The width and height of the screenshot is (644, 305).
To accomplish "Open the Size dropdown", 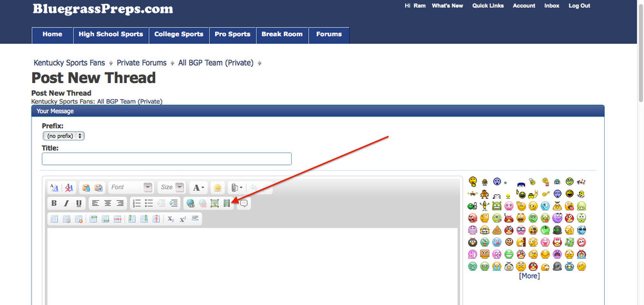I will [x=172, y=187].
